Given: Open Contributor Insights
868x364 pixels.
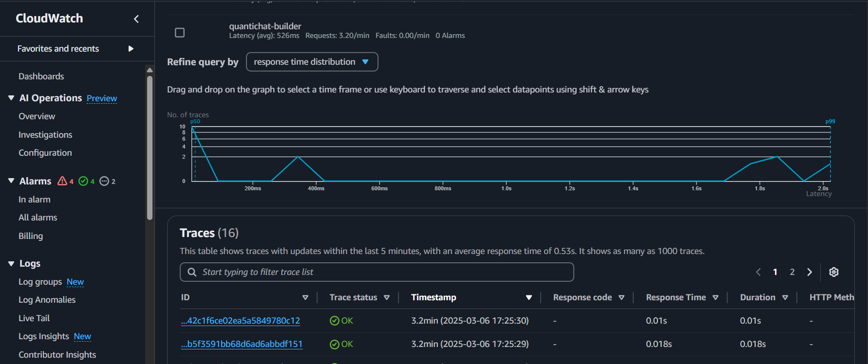Looking at the screenshot, I should tap(57, 355).
